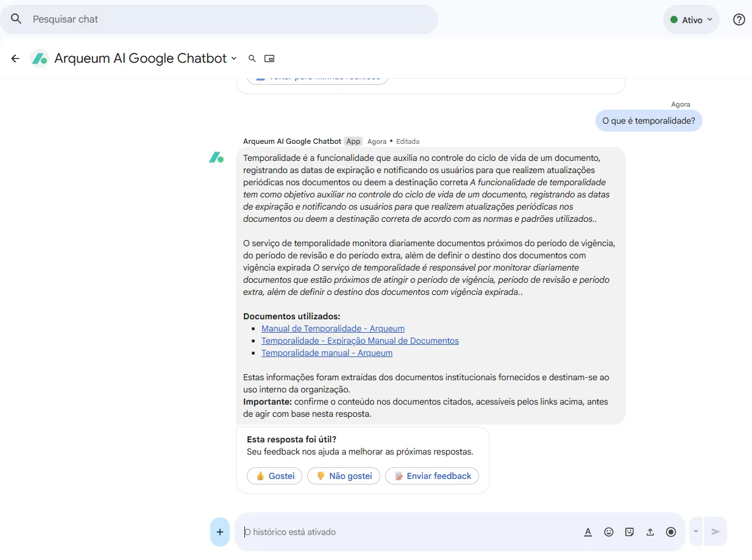Toggle text formatting options icon

coord(588,532)
